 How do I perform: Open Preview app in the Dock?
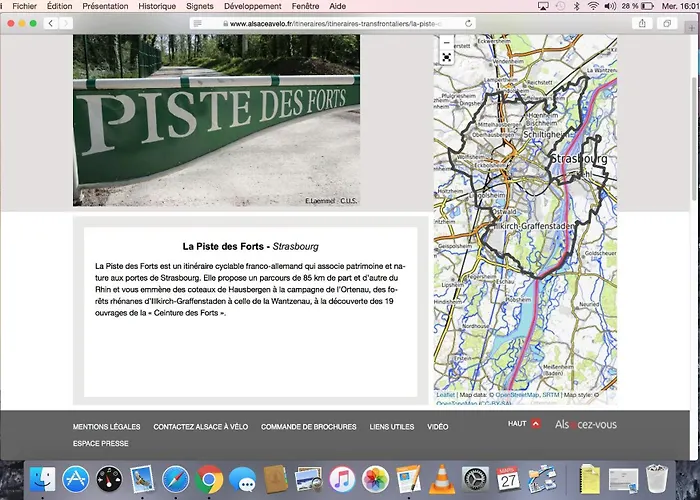pos(308,479)
